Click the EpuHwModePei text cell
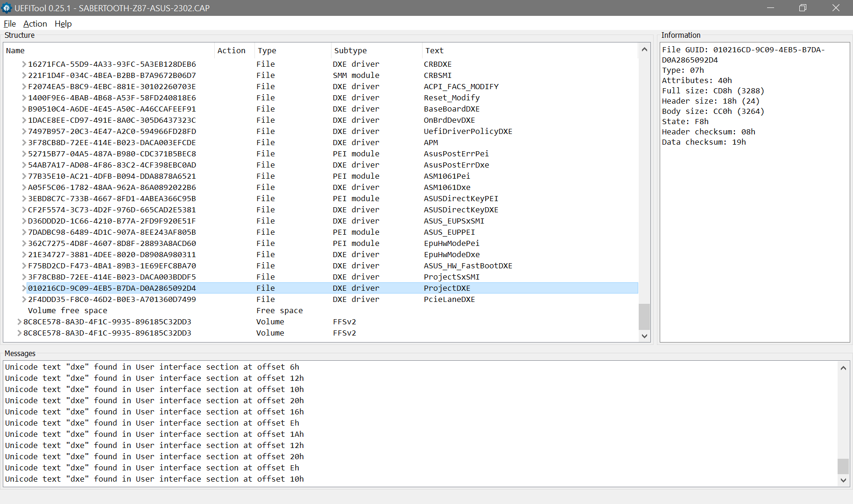The height and width of the screenshot is (504, 853). pos(451,243)
